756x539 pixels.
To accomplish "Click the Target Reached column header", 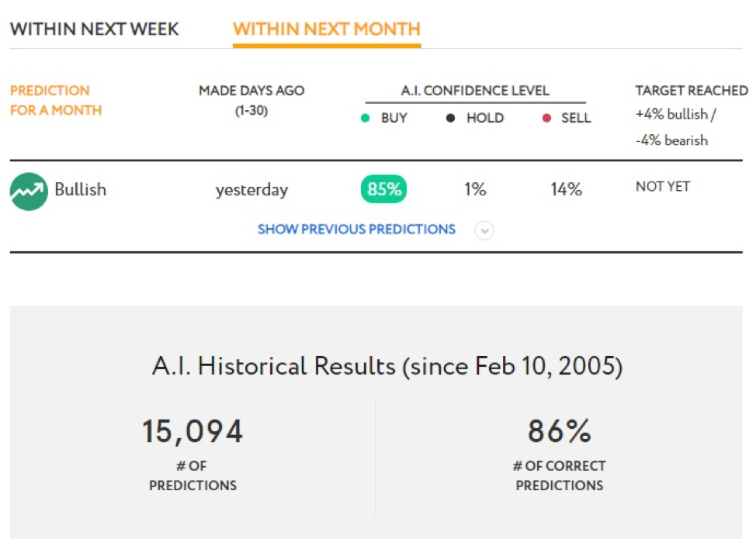I will click(x=692, y=91).
